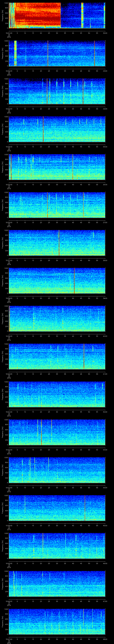Click Frequency (Hz) label beside the 18:38–18:39 spectrogram
This screenshot has height=644, width=114.
(3, 281)
